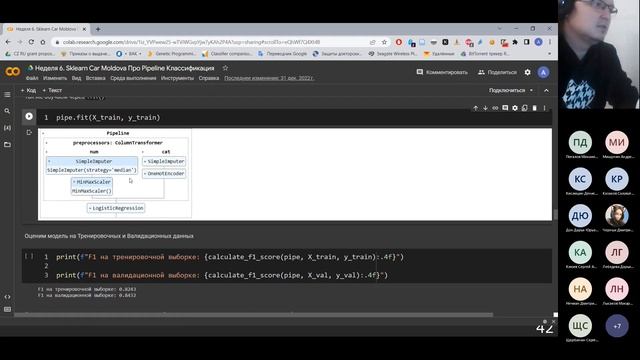Star the notebook title
The height and width of the screenshot is (360, 640).
pyautogui.click(x=225, y=68)
